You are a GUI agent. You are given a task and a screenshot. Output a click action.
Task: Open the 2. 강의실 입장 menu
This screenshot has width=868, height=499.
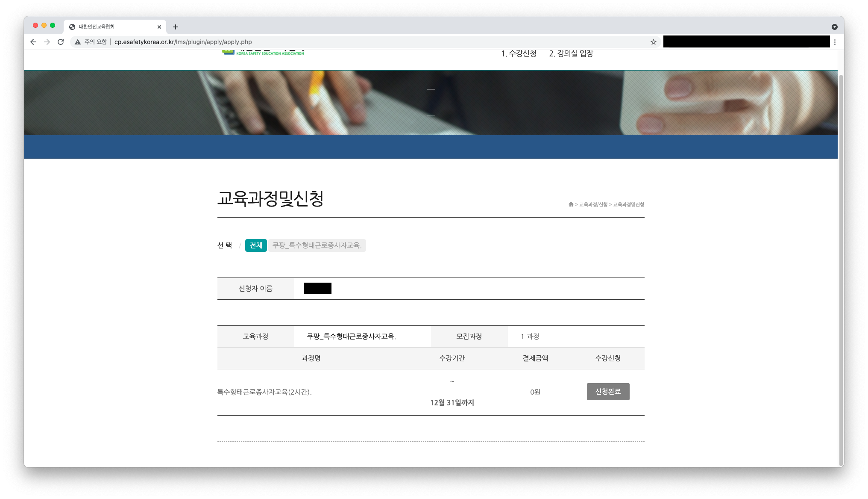pyautogui.click(x=571, y=53)
